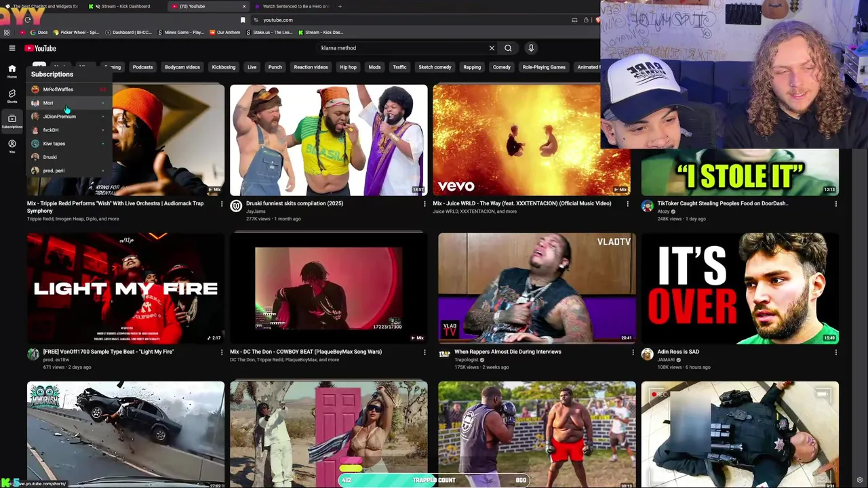Open JiDionPremium in Subscriptions flyout

click(68, 117)
